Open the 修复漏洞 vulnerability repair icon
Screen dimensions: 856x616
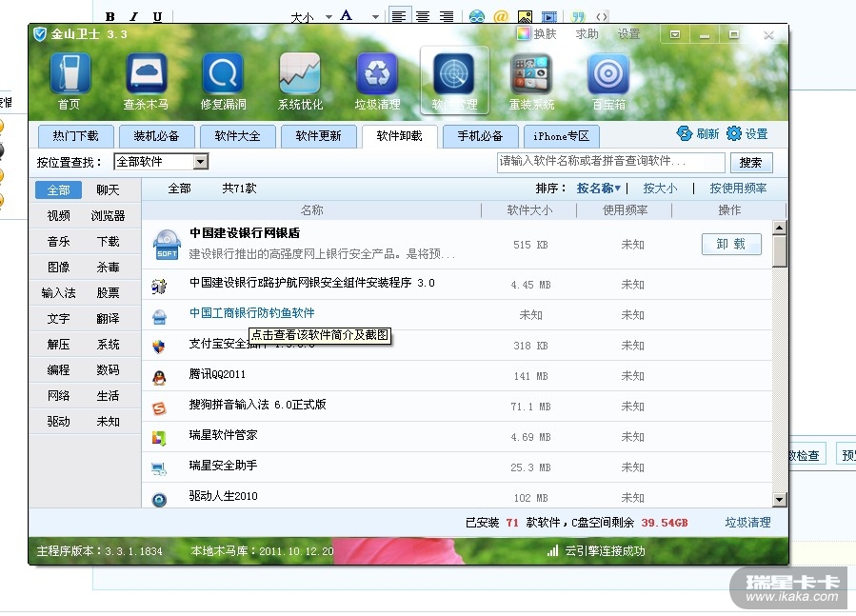pos(223,73)
